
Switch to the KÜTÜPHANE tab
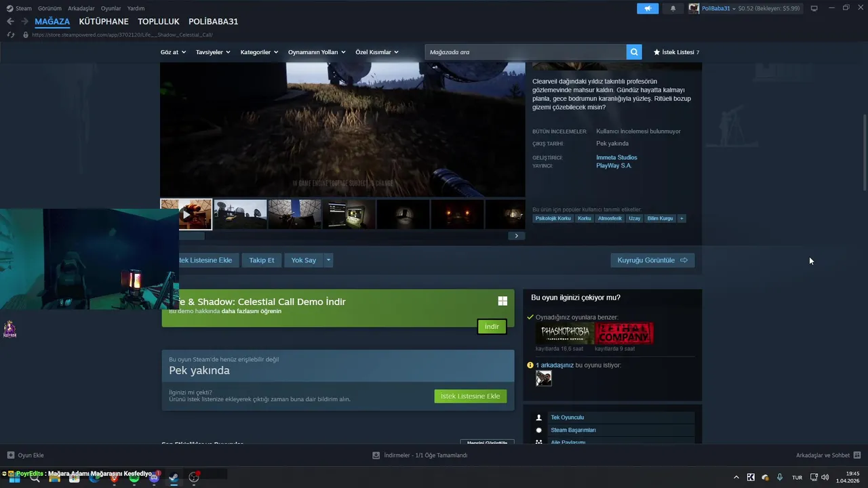coord(104,22)
